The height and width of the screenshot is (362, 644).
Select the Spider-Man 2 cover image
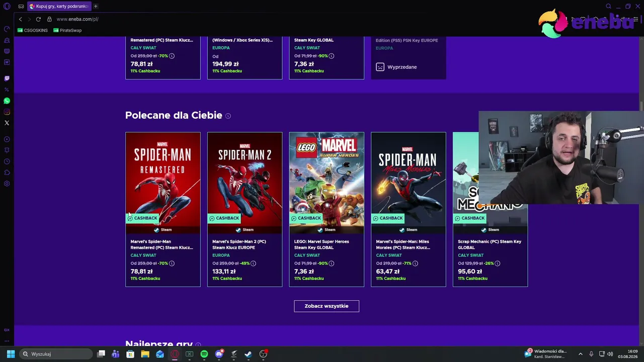[245, 179]
